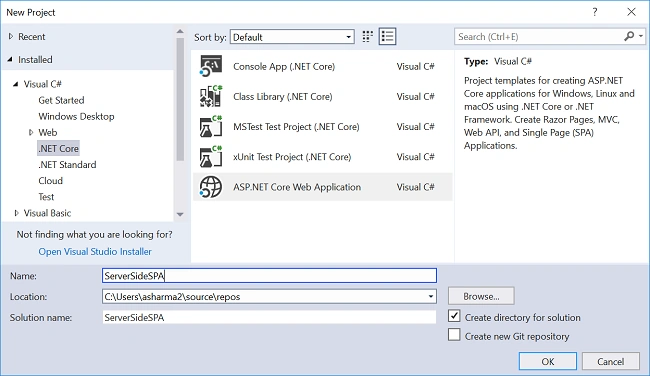Select the Console App (.NET Core) template icon
The height and width of the screenshot is (376, 650).
(211, 66)
